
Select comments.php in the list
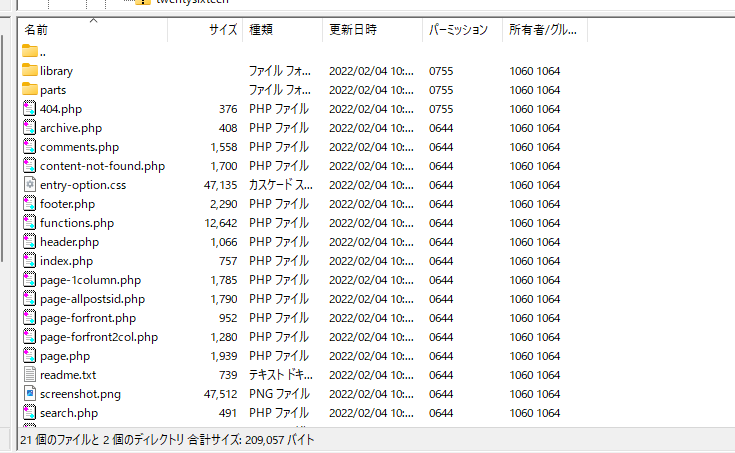[x=79, y=147]
